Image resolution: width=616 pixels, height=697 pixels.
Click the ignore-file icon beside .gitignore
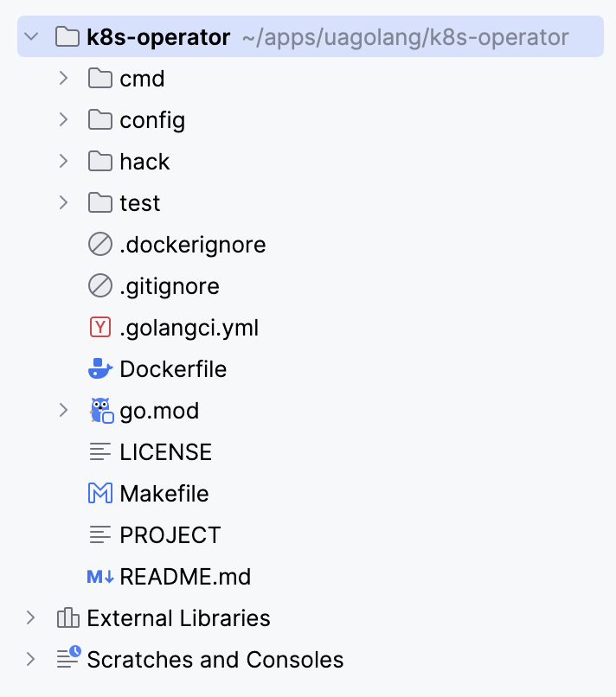pyautogui.click(x=100, y=285)
